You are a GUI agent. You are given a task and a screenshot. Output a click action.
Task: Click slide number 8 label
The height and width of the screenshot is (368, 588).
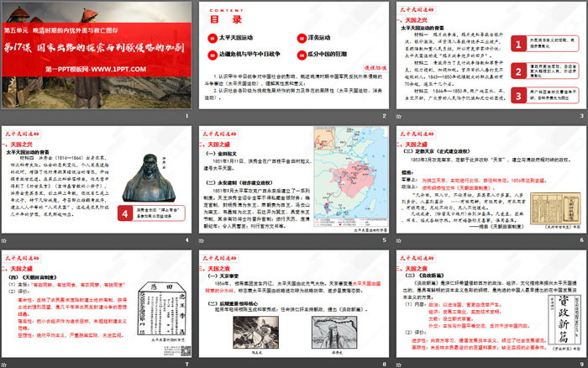(385, 365)
